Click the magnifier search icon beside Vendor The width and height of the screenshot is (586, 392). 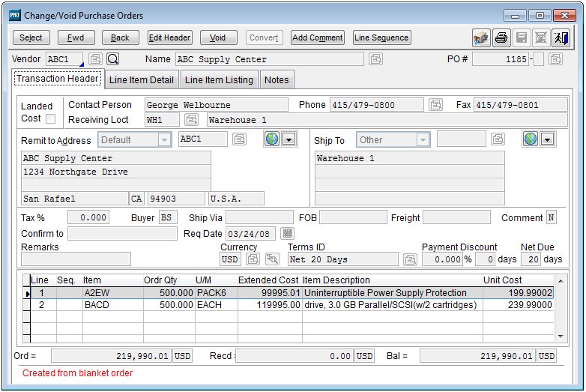click(113, 59)
